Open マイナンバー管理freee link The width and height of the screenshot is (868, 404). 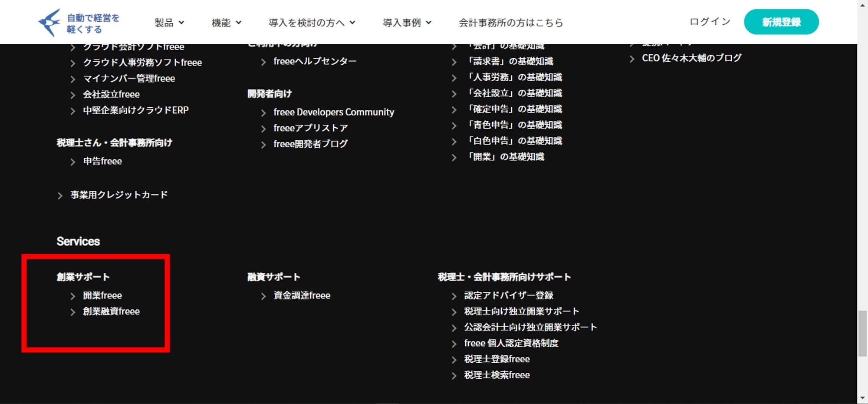point(129,79)
